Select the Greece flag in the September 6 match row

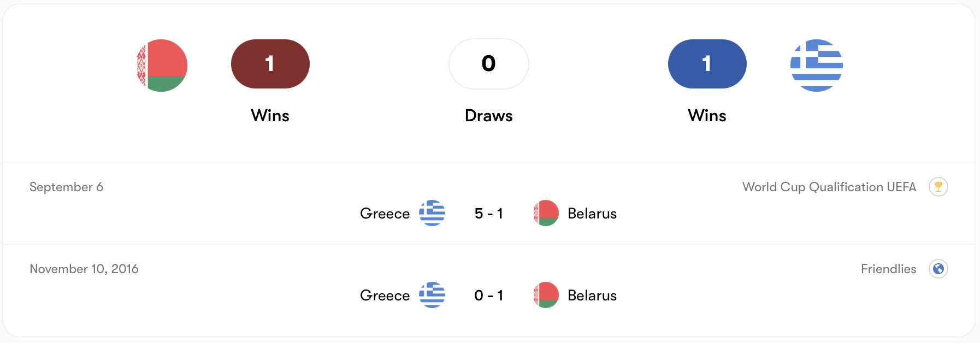click(432, 214)
